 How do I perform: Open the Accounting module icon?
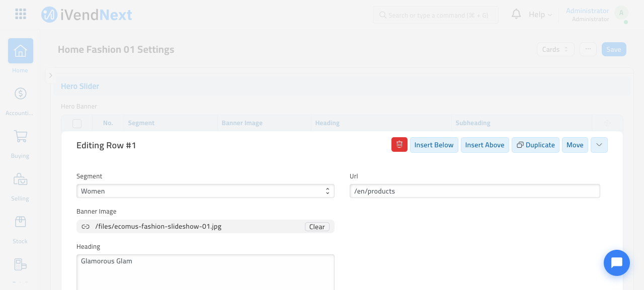pos(21,93)
